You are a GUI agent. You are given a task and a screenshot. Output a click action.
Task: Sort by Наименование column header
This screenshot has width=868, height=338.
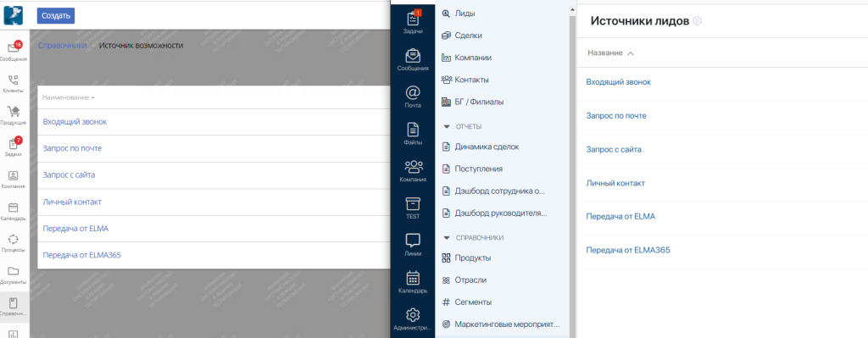tap(68, 97)
